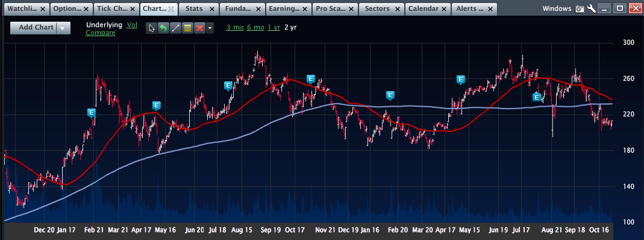Select the trend line drawing tool
Image resolution: width=644 pixels, height=240 pixels.
click(175, 28)
